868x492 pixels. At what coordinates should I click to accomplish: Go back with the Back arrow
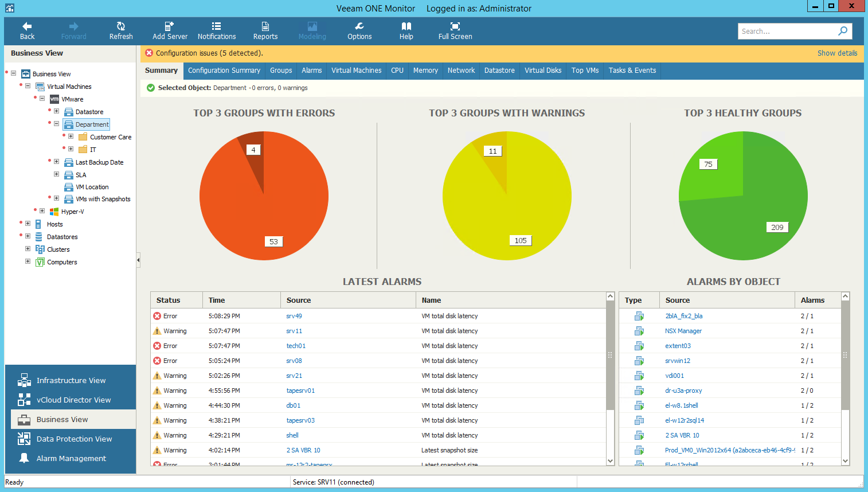coord(27,31)
